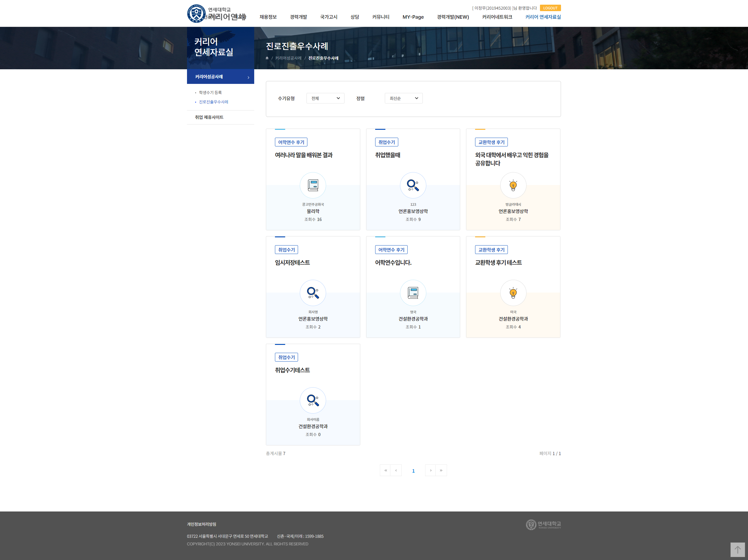Click the home icon in breadcrumb

click(x=267, y=58)
